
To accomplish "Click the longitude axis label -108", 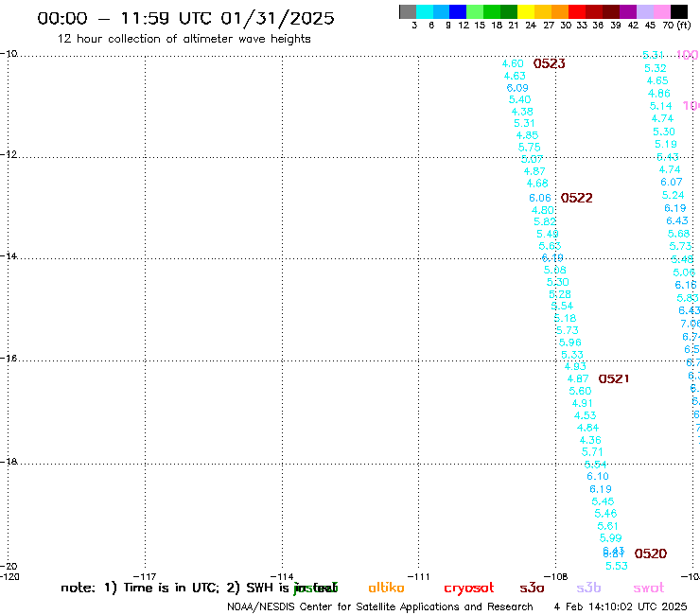I will click(x=556, y=576).
